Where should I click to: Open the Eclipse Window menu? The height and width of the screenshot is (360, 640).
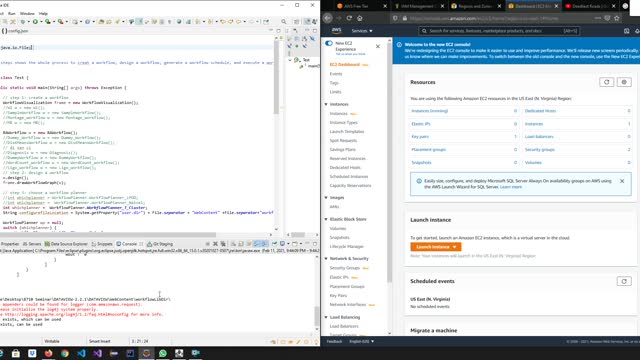(27, 13)
